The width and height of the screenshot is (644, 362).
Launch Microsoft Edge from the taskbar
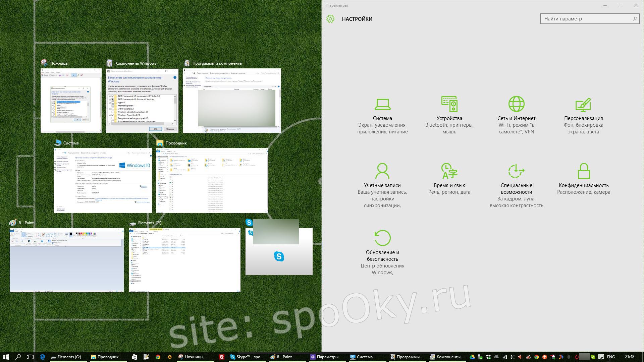coord(43,357)
